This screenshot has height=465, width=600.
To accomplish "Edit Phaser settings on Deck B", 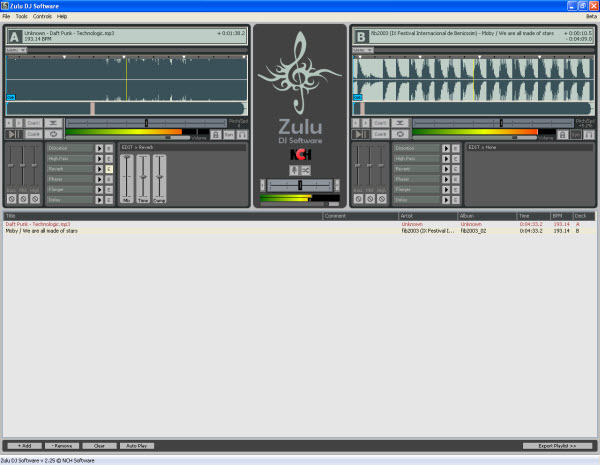I will click(456, 179).
